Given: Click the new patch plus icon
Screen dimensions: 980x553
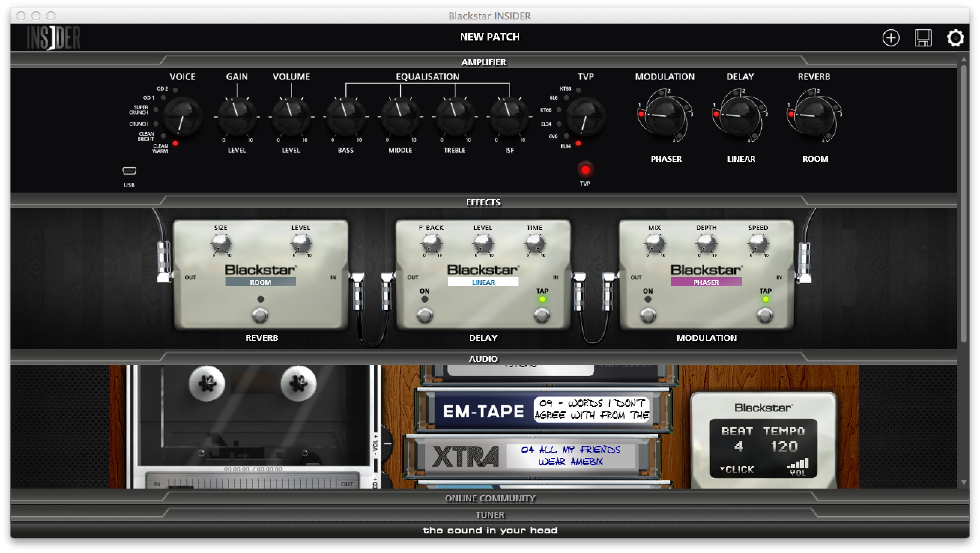Looking at the screenshot, I should [890, 38].
